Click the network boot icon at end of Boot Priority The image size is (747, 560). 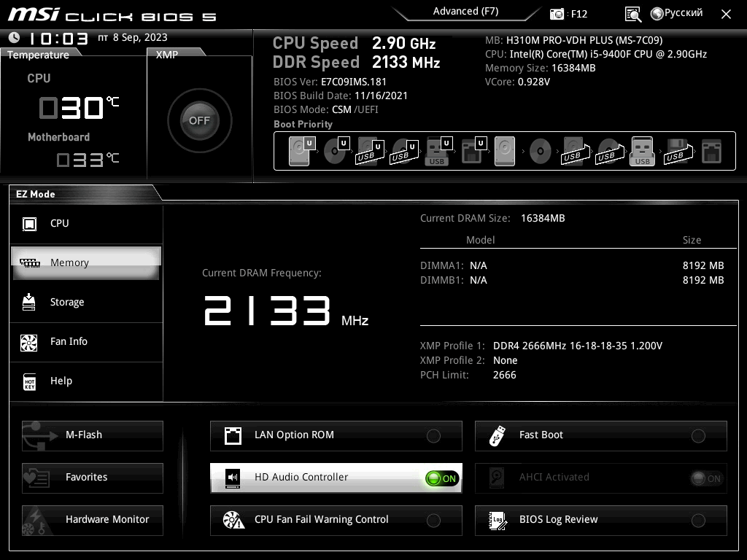click(711, 152)
